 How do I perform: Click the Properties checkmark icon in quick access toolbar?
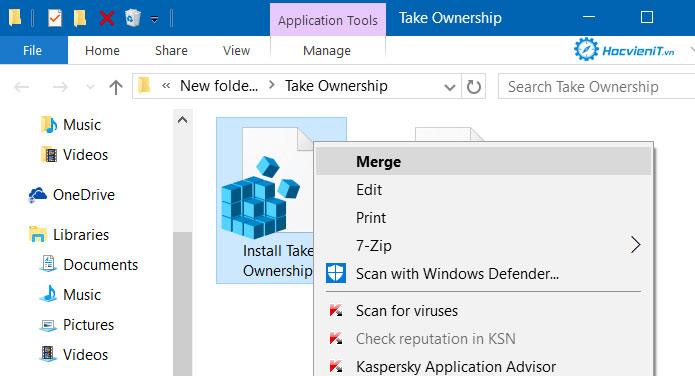(55, 18)
